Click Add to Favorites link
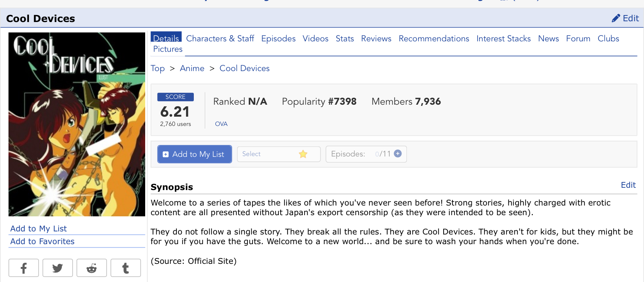644x282 pixels. click(x=42, y=241)
